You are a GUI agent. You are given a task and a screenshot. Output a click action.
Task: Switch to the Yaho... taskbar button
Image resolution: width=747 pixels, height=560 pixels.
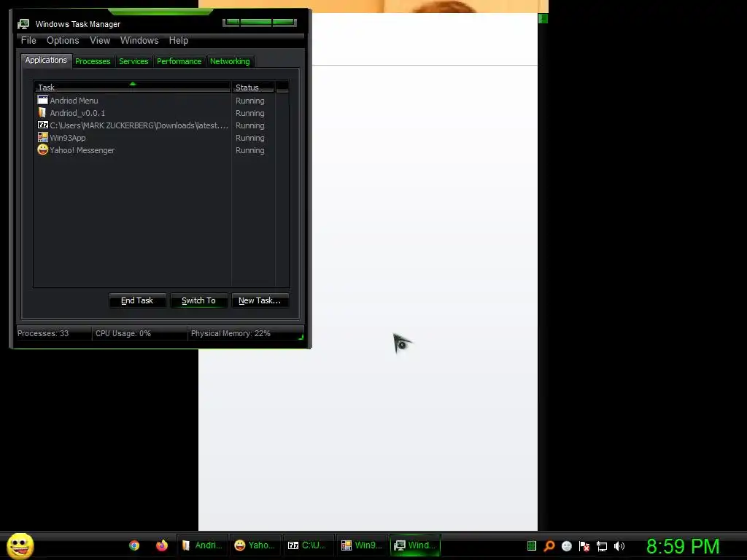click(255, 545)
